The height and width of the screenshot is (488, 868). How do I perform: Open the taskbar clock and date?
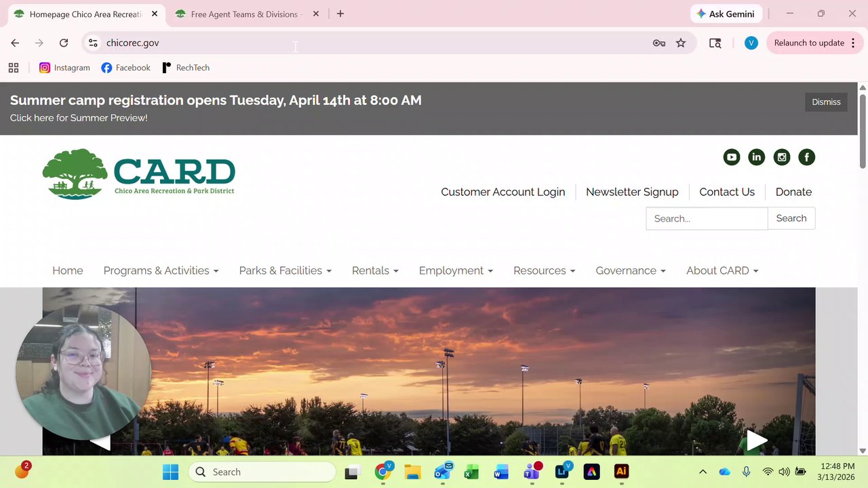836,472
